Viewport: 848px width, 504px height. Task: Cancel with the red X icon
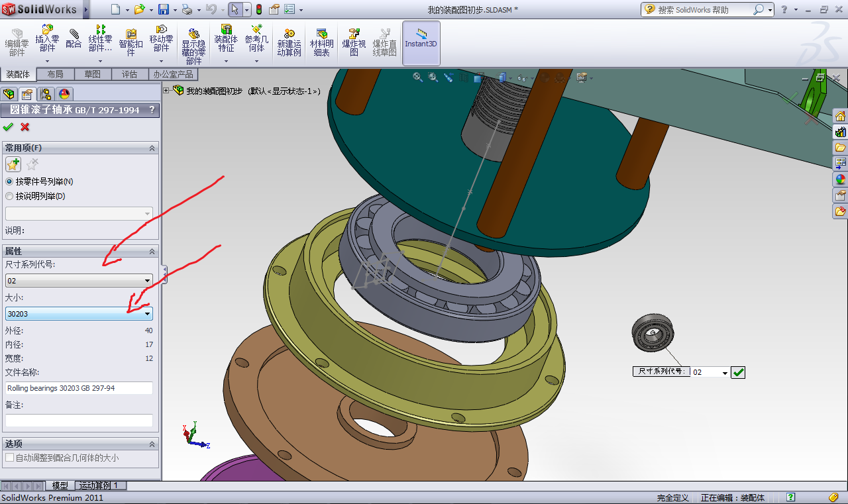[x=25, y=126]
